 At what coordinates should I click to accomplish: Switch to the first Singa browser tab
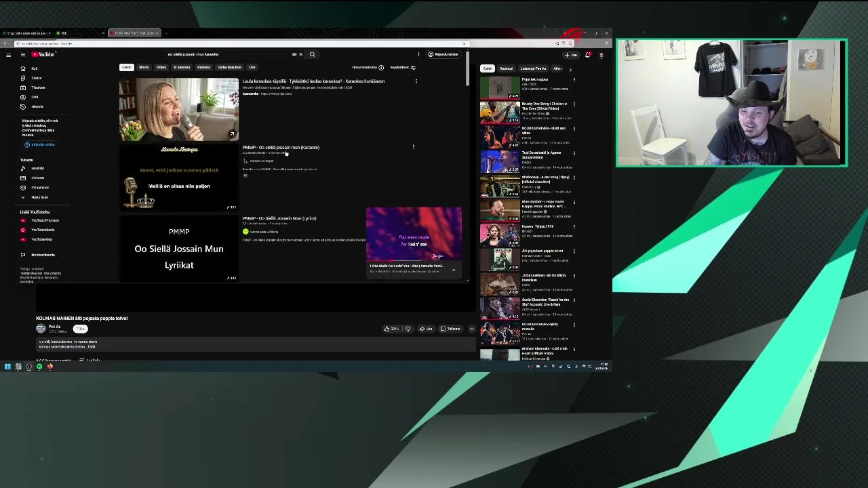coord(26,33)
